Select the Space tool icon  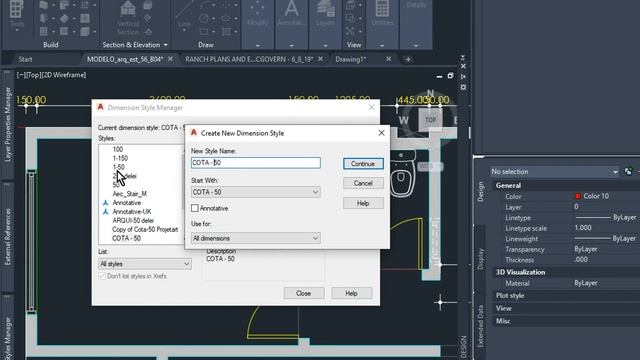(x=64, y=31)
